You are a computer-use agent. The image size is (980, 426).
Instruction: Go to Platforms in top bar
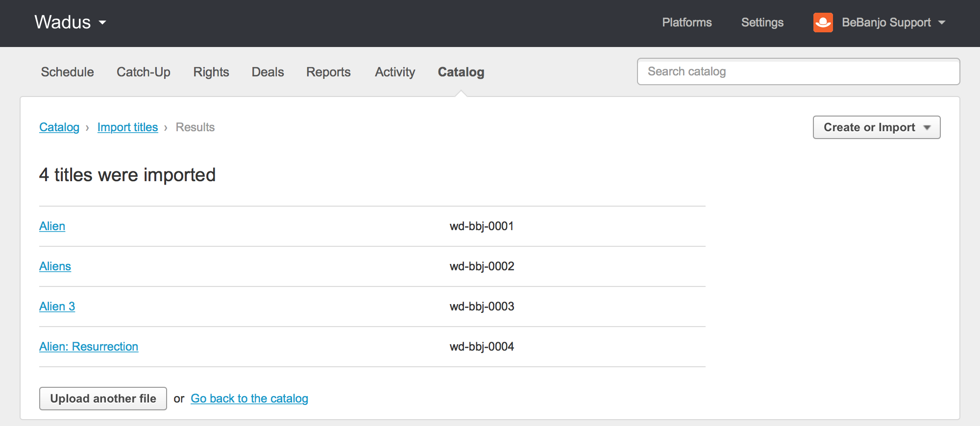point(686,23)
